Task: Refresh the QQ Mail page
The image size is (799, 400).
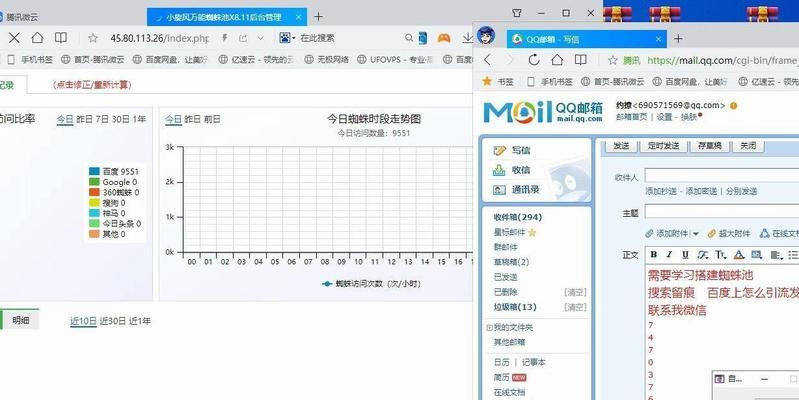Action: click(x=534, y=60)
